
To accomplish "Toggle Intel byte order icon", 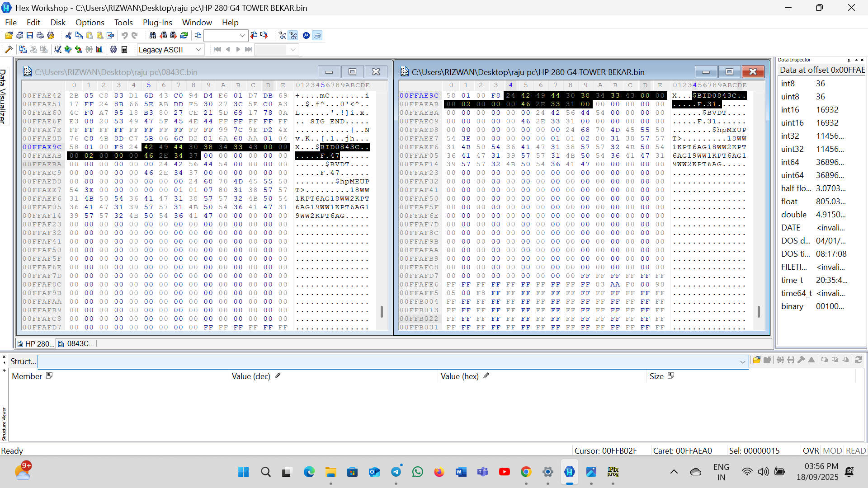I will click(x=317, y=35).
